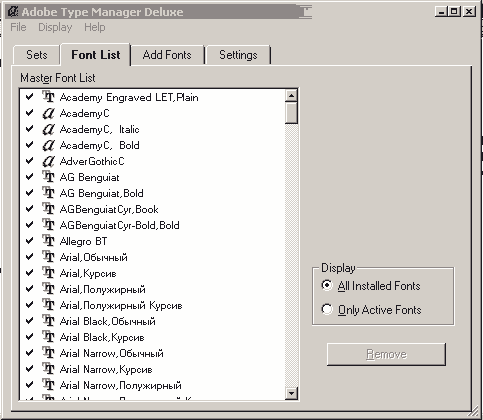Screen dimensions: 483x420
Task: Deactivate the checkmark for Arial,Обычный
Action: [x=30, y=257]
